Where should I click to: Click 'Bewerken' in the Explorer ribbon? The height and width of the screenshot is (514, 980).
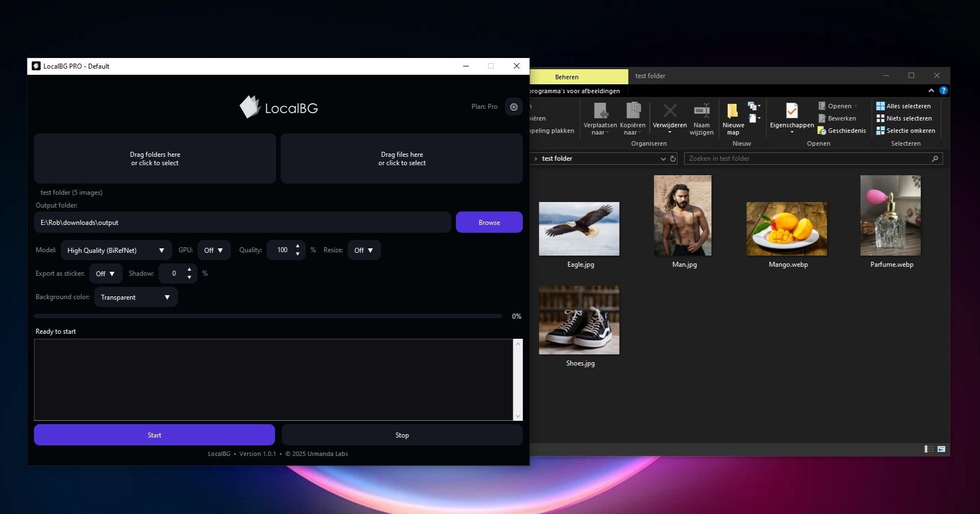point(837,118)
